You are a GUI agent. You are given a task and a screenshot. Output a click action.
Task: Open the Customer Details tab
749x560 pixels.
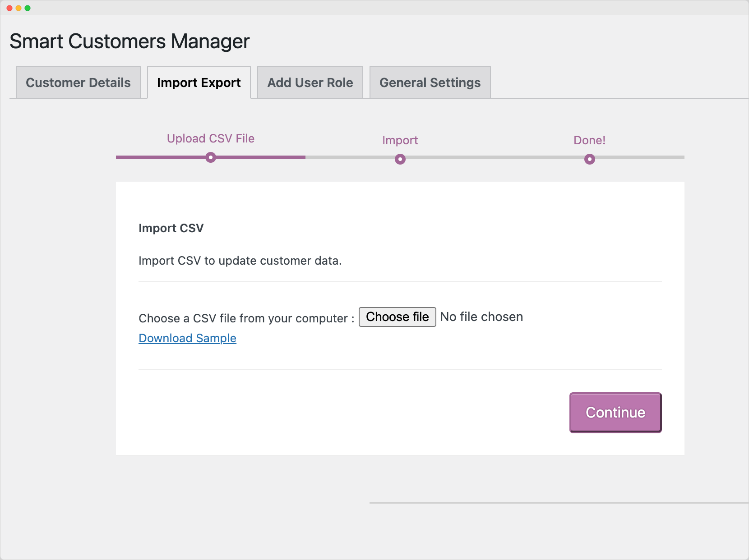point(78,83)
